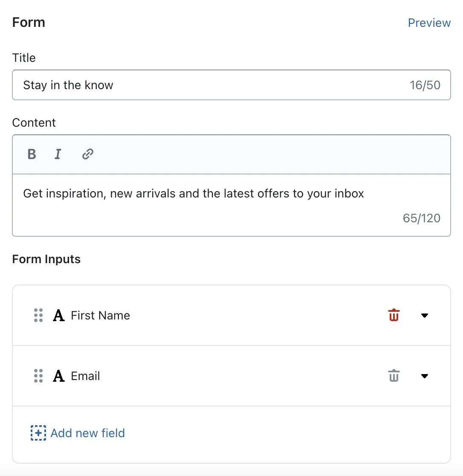Click the Content character counter 65/120

421,218
